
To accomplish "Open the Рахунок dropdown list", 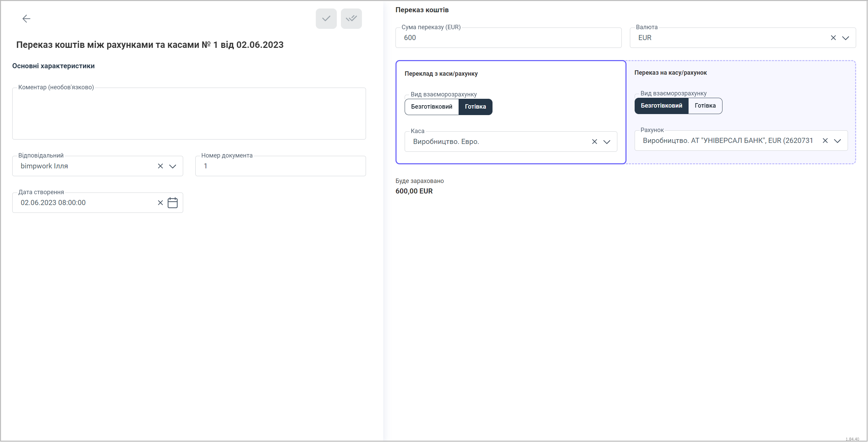I will 837,141.
